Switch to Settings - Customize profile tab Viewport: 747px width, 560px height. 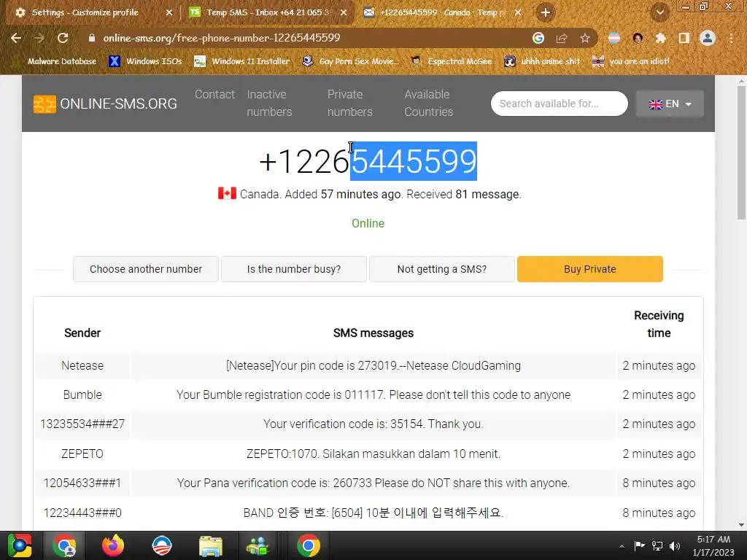(85, 13)
